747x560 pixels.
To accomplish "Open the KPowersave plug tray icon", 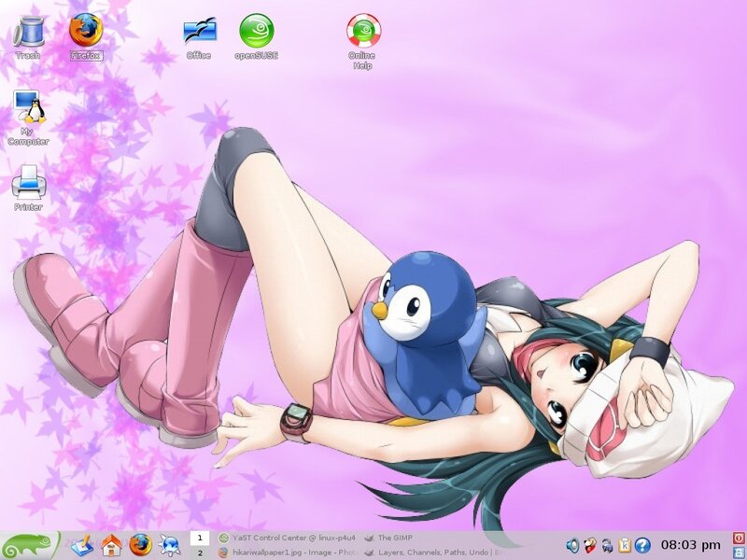I will (607, 545).
